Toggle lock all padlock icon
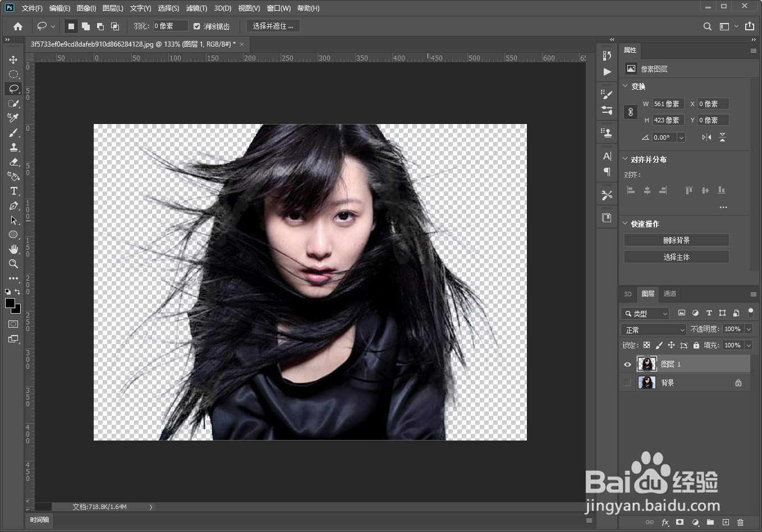The image size is (762, 532). (696, 346)
